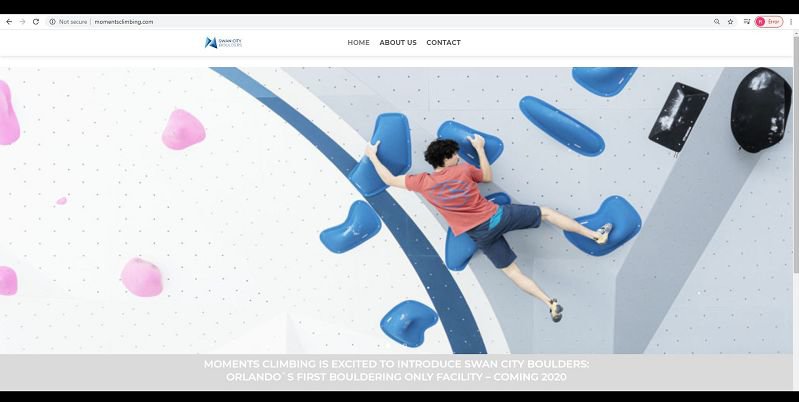Click the vertical page scrollbar thumb
Screen dimensions: 799x402
point(796,155)
